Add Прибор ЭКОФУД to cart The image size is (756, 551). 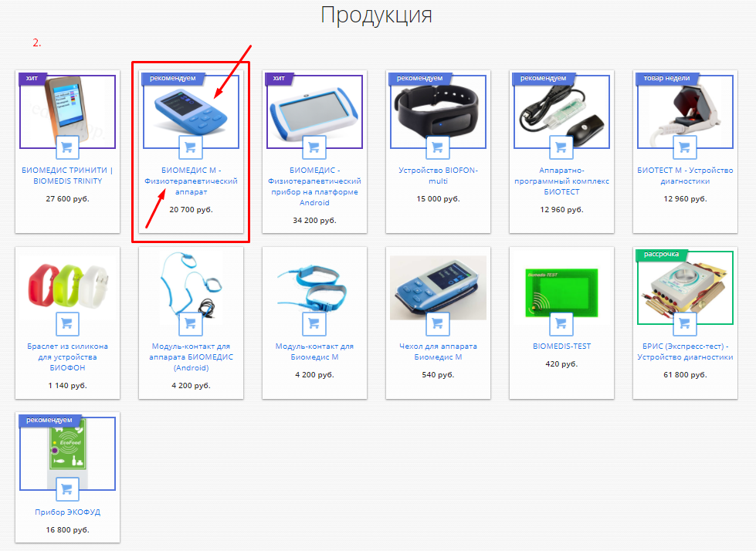point(67,490)
